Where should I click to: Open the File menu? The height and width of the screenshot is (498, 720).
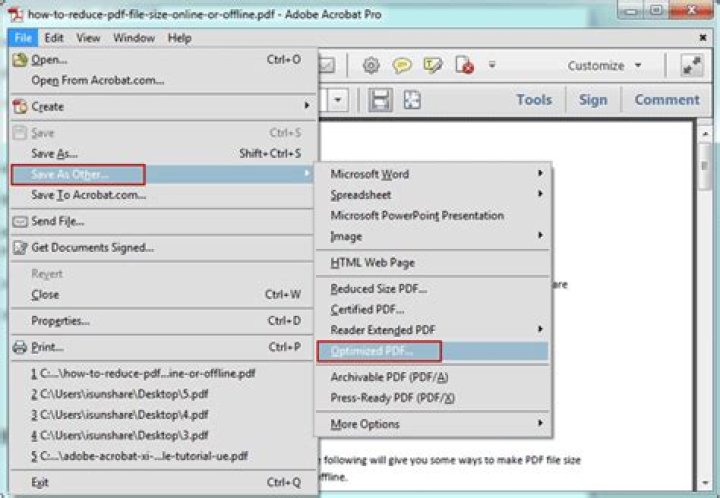23,38
